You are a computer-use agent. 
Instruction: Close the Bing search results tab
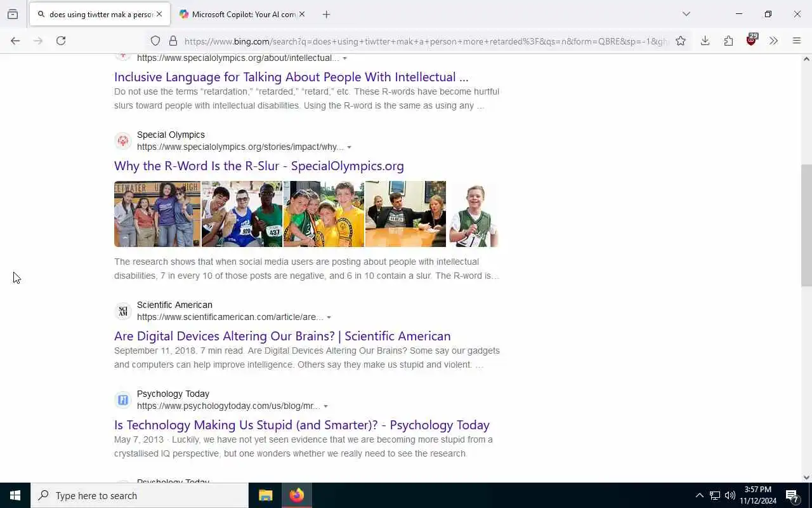point(159,14)
